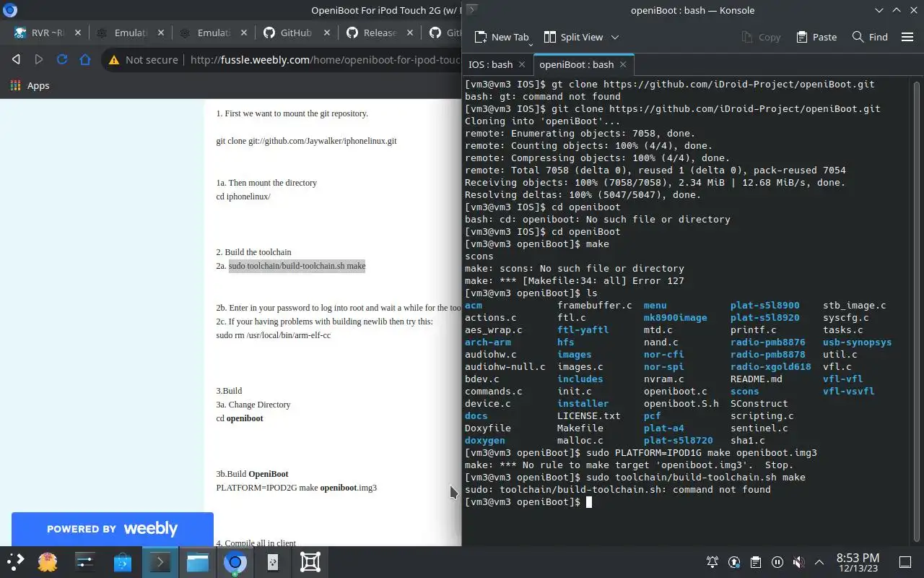
Task: Click the Not secure warning icon
Action: coord(113,60)
